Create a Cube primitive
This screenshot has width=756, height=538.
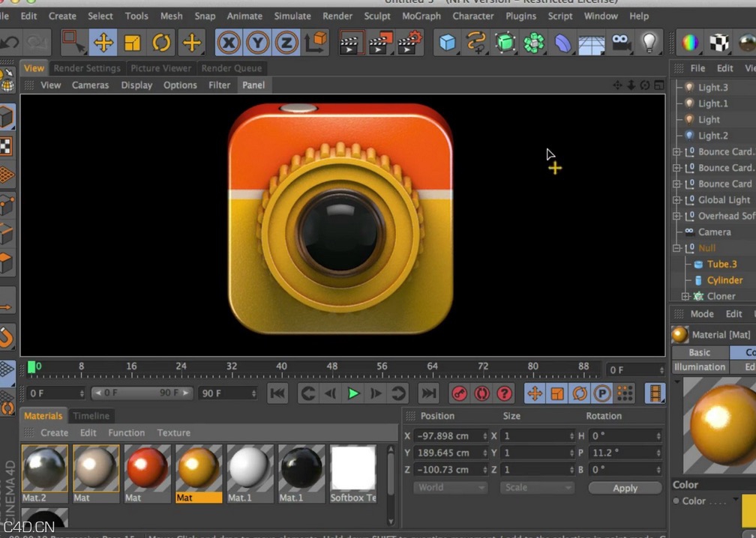[x=446, y=43]
